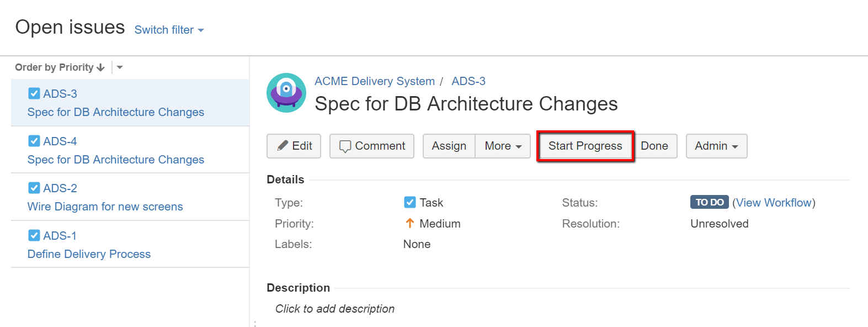Click the Comment button
The image size is (868, 327).
pyautogui.click(x=372, y=146)
